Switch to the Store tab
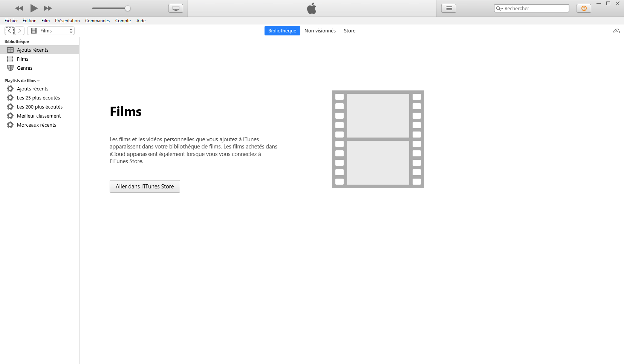Viewport: 624px width, 364px height. pyautogui.click(x=350, y=31)
